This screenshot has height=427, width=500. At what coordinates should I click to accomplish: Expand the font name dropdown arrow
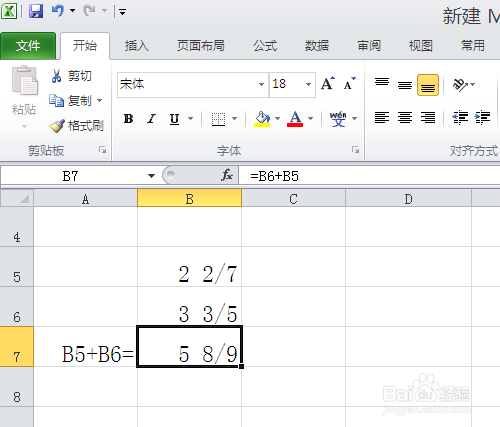pos(262,84)
